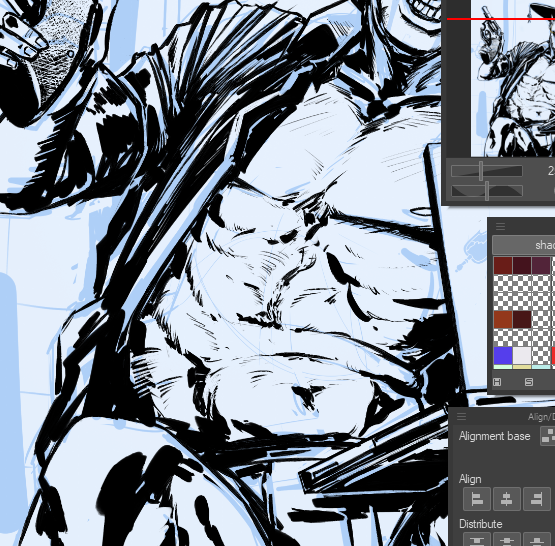Viewport: 555px width, 546px height.
Task: Click the Align section label
Action: pos(470,479)
